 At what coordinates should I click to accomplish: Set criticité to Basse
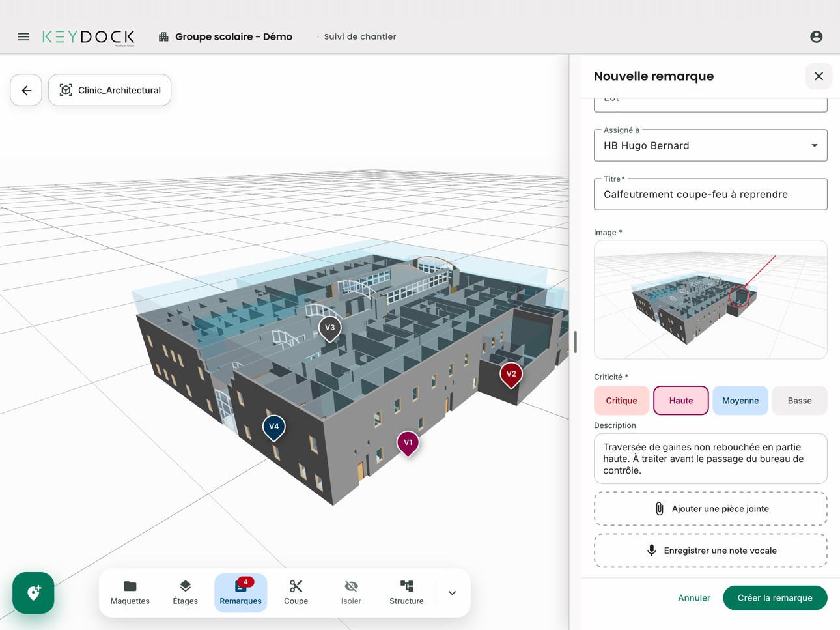[800, 401]
